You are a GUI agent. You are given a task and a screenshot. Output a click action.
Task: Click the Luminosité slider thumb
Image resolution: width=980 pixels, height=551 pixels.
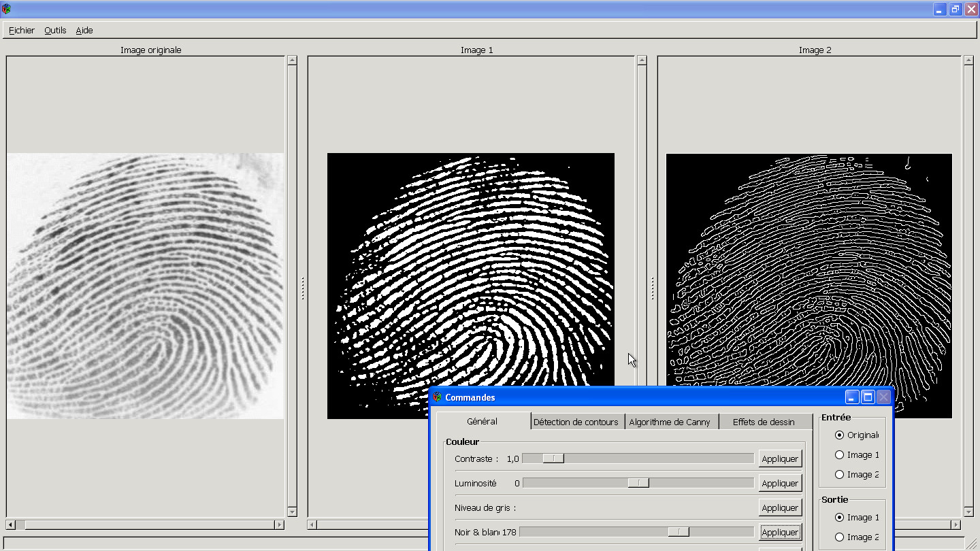click(x=638, y=483)
